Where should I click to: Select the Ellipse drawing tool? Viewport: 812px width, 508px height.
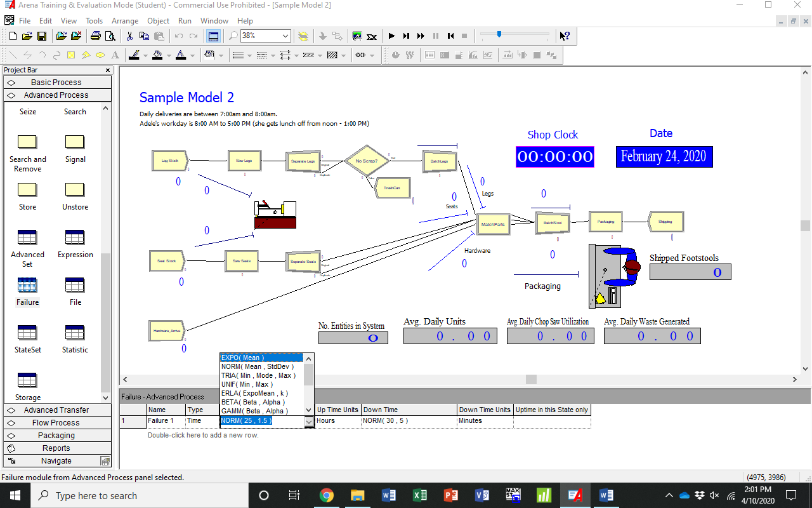click(100, 55)
